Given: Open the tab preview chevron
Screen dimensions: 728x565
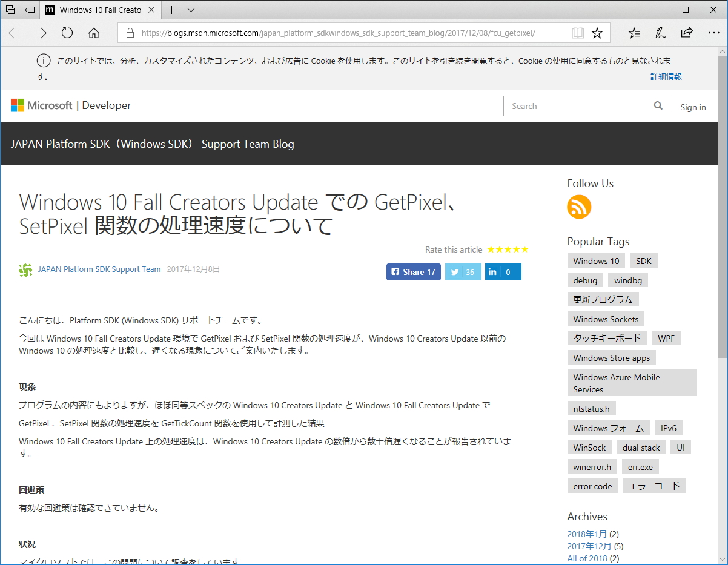Looking at the screenshot, I should 190,10.
